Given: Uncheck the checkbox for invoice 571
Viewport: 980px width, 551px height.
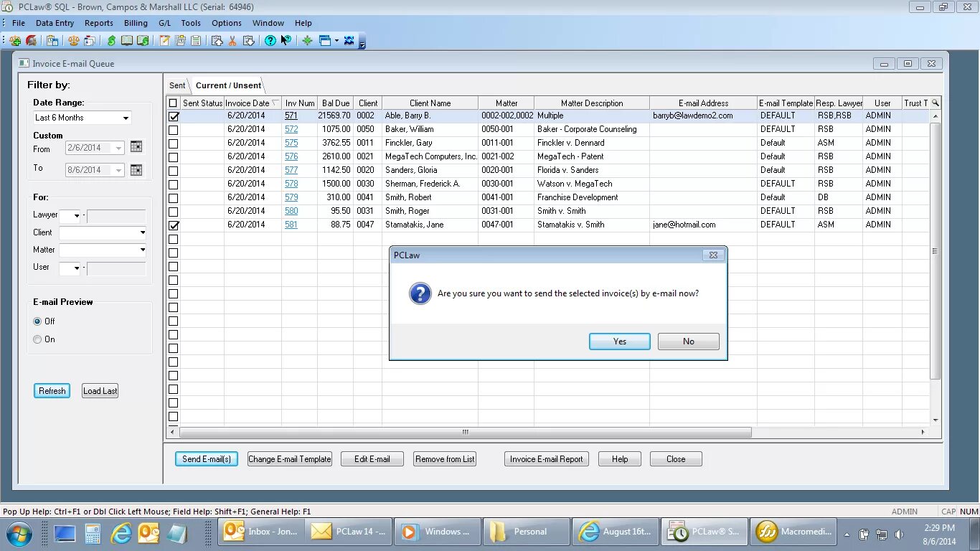Looking at the screenshot, I should (x=173, y=116).
